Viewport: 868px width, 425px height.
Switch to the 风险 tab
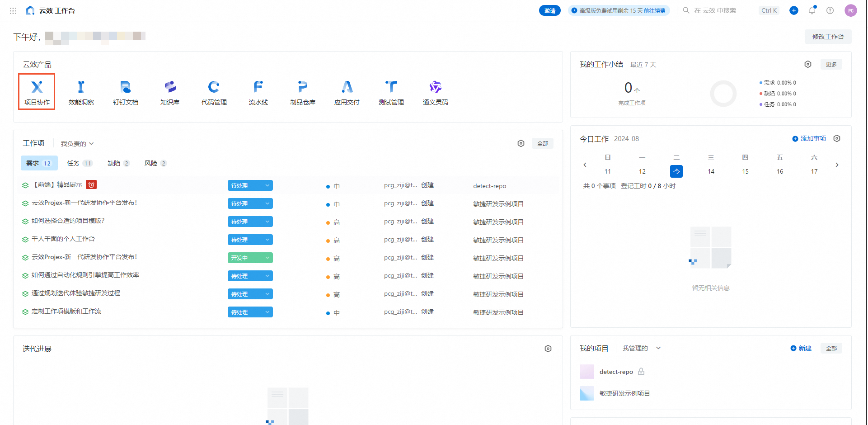tap(155, 163)
